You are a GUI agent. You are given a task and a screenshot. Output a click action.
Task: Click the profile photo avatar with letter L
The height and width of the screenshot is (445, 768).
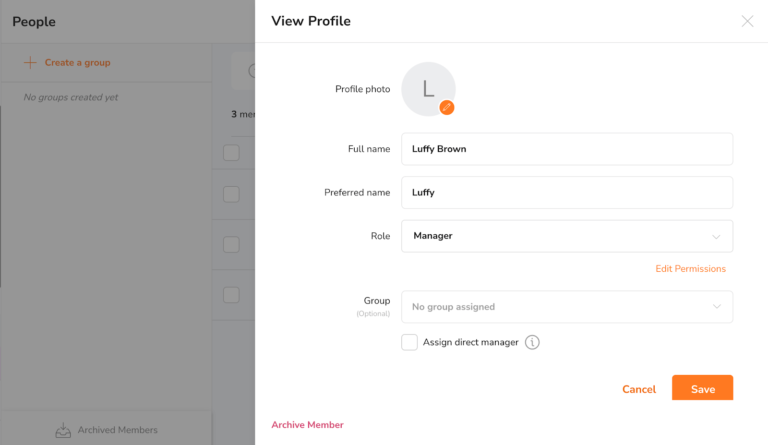[427, 88]
